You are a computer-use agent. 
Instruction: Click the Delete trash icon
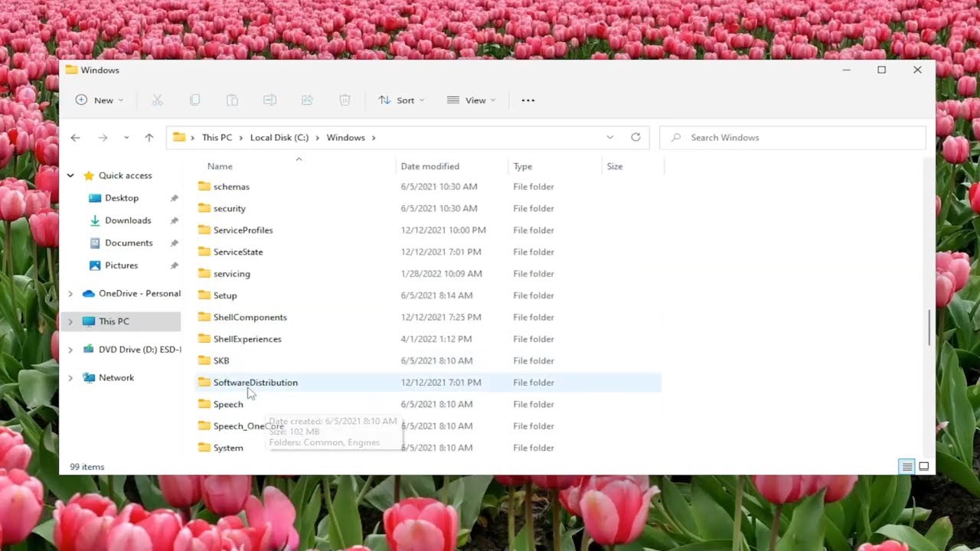point(345,100)
